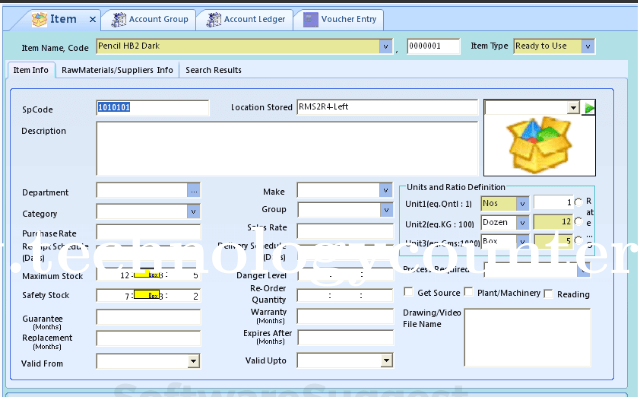
Task: Expand the Group dropdown
Action: [x=386, y=210]
